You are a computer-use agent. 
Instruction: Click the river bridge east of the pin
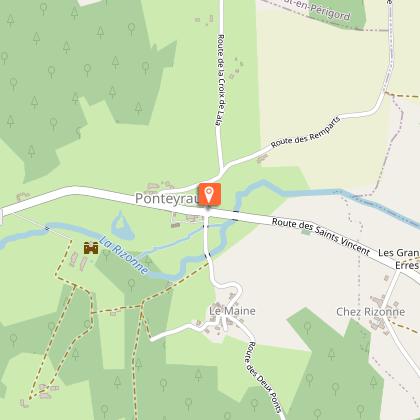[236, 215]
